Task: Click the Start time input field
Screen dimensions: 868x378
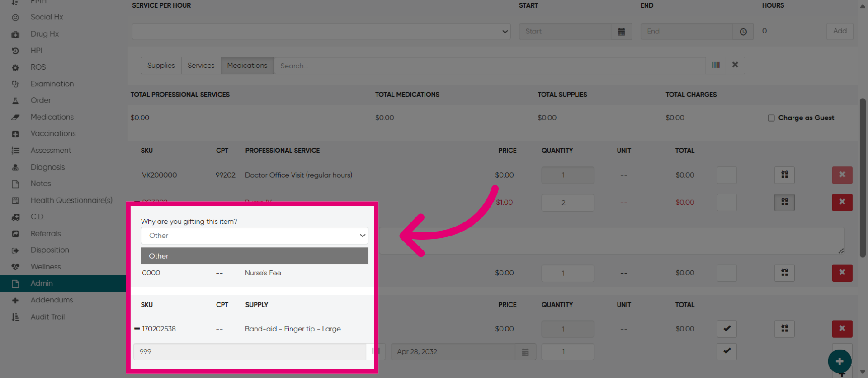Action: pos(565,32)
